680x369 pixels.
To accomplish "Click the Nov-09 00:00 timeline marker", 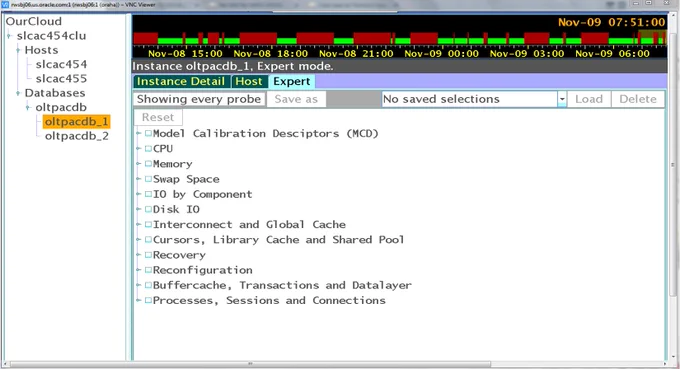I will coord(441,54).
